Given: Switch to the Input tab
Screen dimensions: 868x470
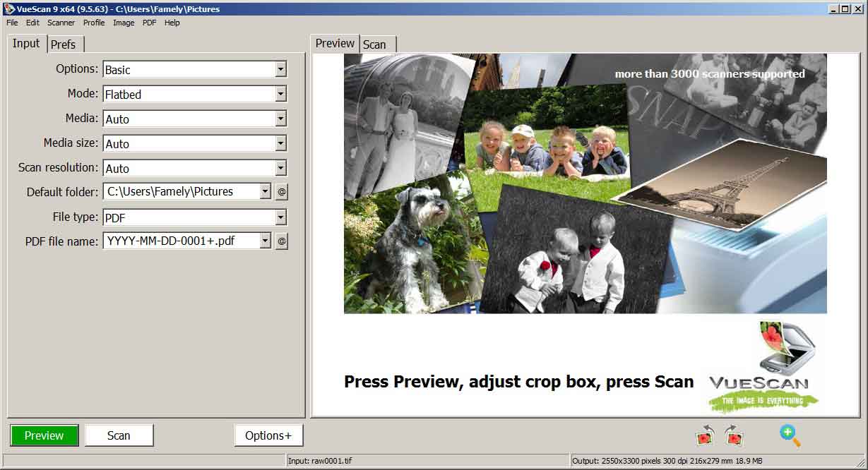Looking at the screenshot, I should pyautogui.click(x=26, y=43).
